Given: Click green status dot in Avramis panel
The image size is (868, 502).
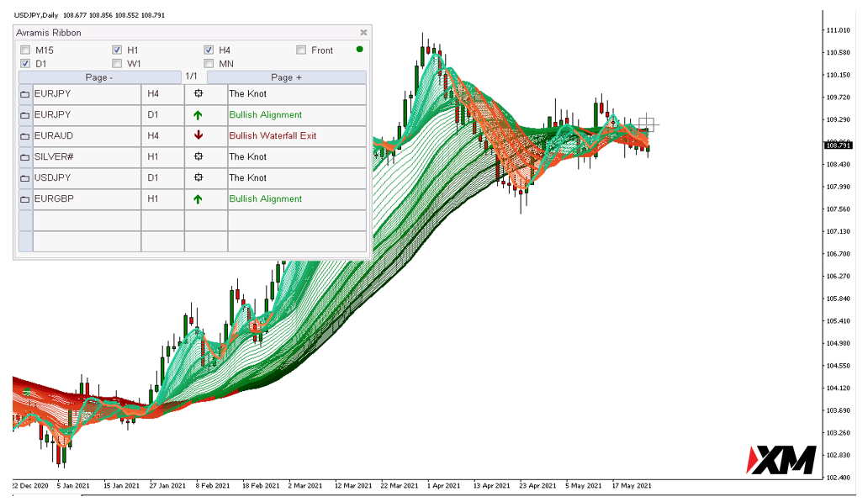Looking at the screenshot, I should [359, 50].
